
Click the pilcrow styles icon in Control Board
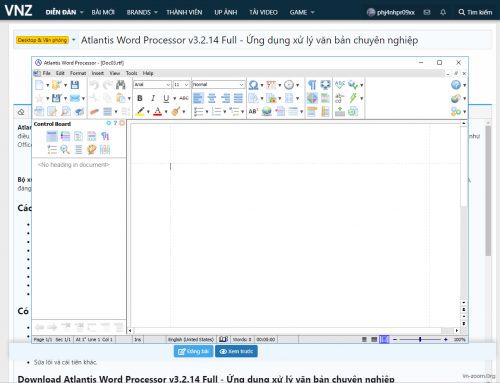point(105,136)
